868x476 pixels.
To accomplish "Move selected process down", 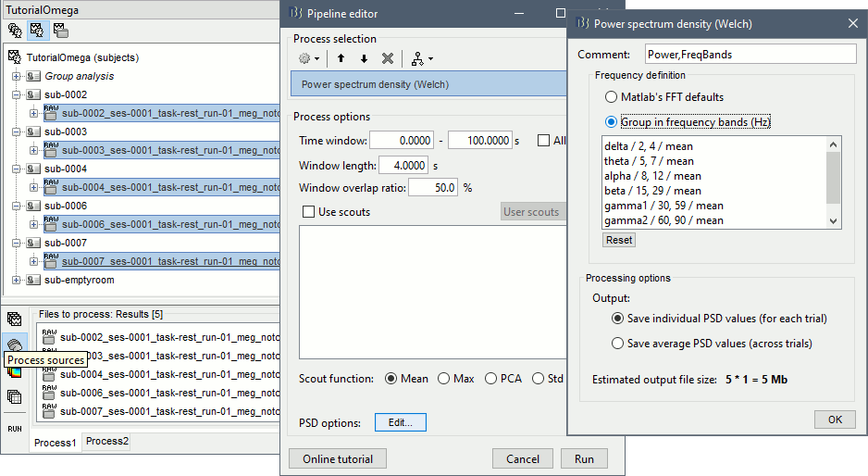I will [x=364, y=58].
